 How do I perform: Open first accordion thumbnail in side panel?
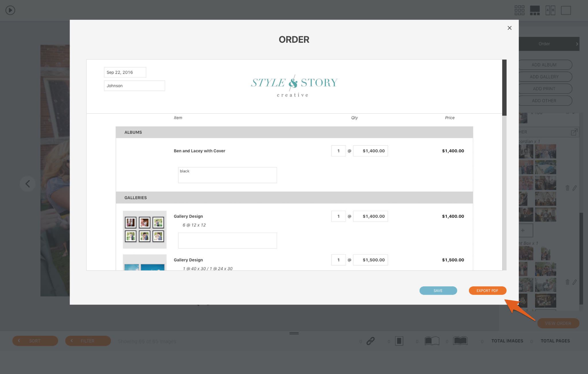tap(526, 151)
